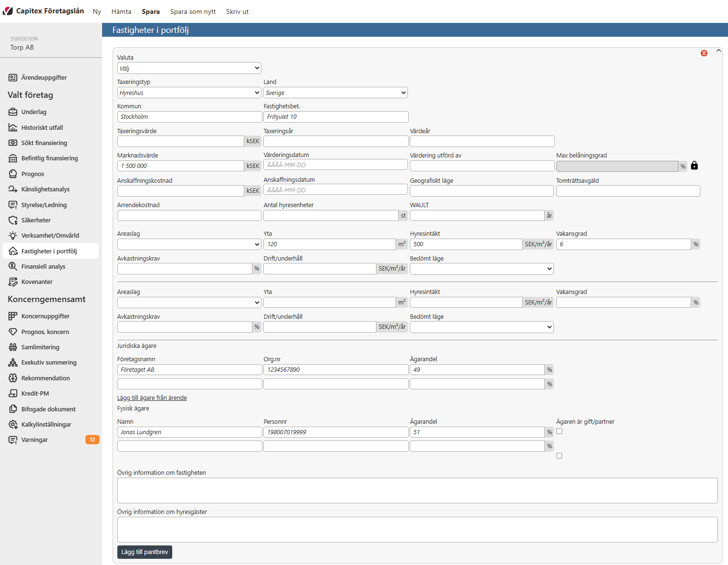Open Kalkylinställningar gear icon
Image resolution: width=728 pixels, height=565 pixels.
click(13, 424)
